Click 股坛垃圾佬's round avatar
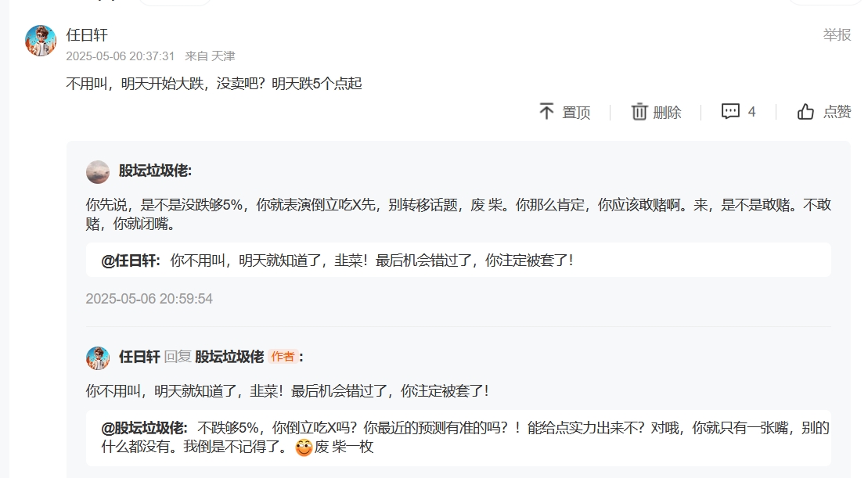This screenshot has height=478, width=868. pos(97,171)
